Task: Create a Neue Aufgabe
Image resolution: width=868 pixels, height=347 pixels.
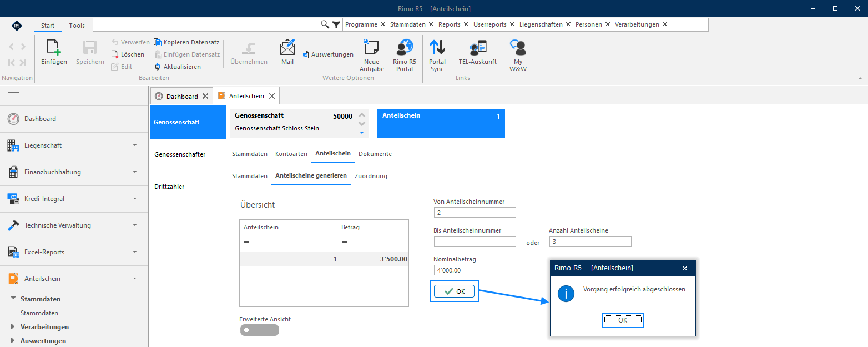Action: pos(371,56)
